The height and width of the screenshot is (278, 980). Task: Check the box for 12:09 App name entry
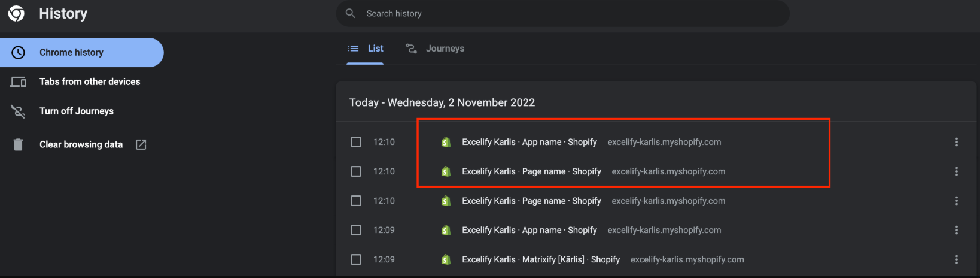(356, 230)
